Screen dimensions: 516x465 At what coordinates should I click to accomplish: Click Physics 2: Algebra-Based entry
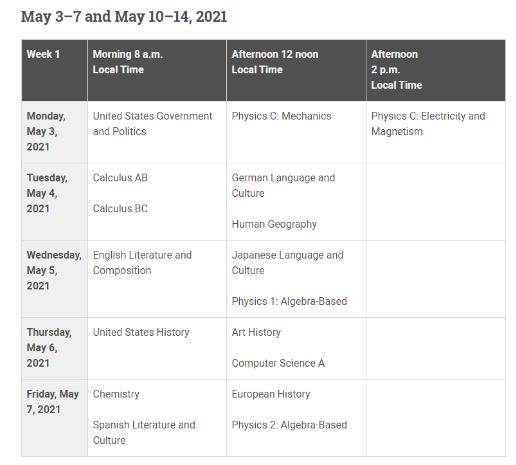[289, 425]
